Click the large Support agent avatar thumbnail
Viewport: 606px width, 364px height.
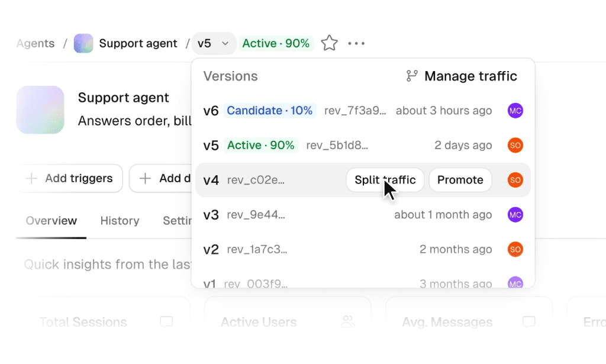click(40, 109)
